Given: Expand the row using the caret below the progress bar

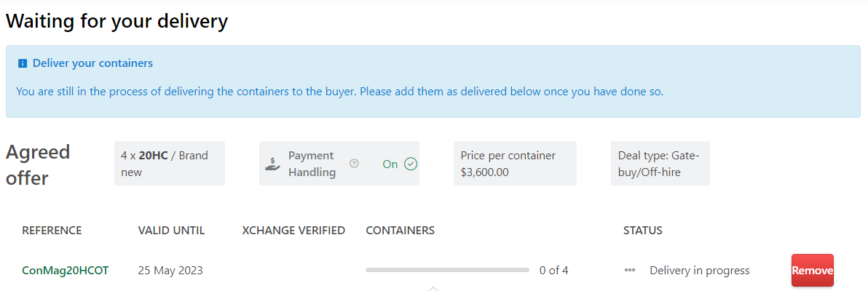Looking at the screenshot, I should [x=433, y=288].
